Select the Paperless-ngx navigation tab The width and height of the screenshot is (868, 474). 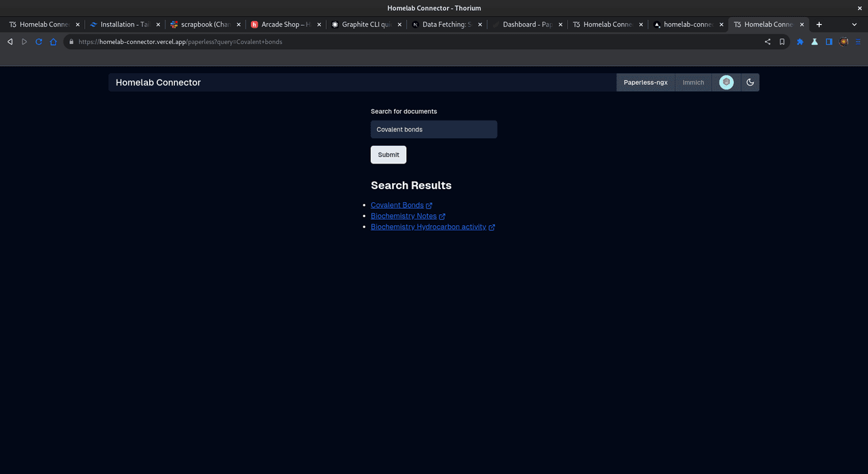646,83
